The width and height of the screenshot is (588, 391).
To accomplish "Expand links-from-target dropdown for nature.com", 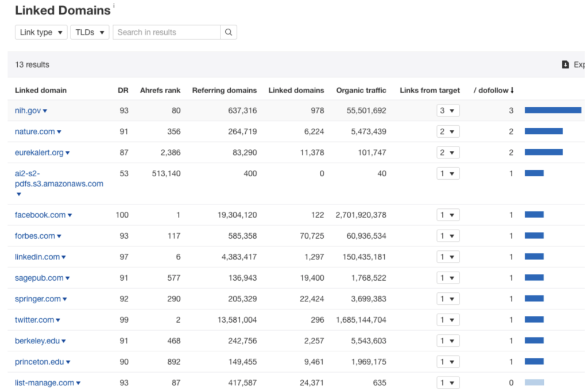I will (448, 131).
